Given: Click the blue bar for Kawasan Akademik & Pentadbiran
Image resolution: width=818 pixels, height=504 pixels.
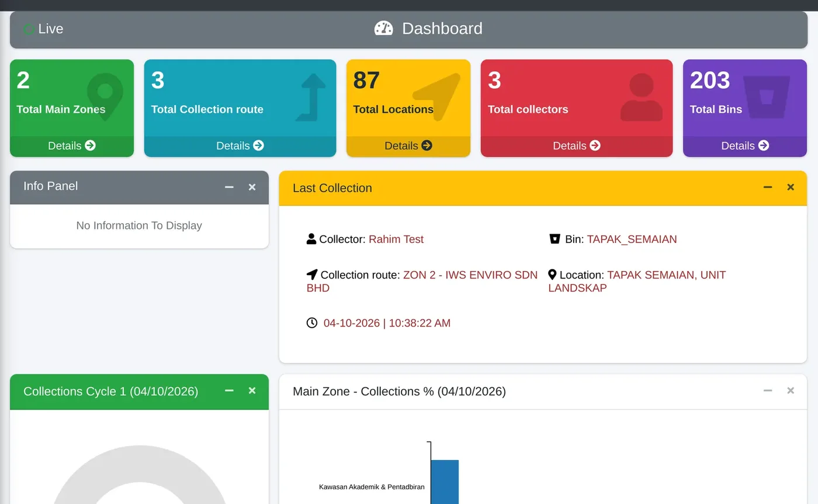Looking at the screenshot, I should coord(445,482).
